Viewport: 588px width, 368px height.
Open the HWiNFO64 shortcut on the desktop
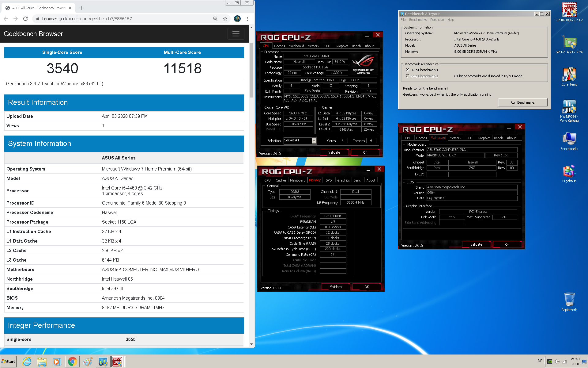coord(569,111)
